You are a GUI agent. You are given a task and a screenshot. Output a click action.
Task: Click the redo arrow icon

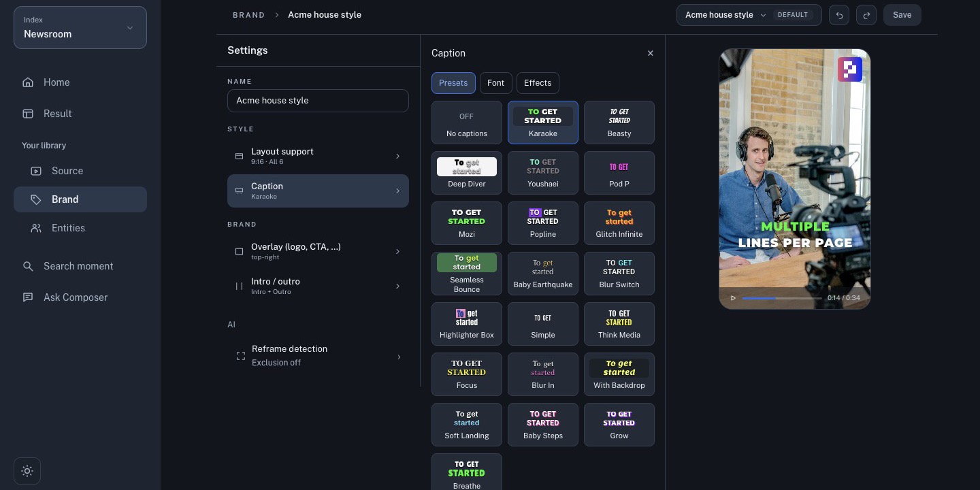click(866, 15)
